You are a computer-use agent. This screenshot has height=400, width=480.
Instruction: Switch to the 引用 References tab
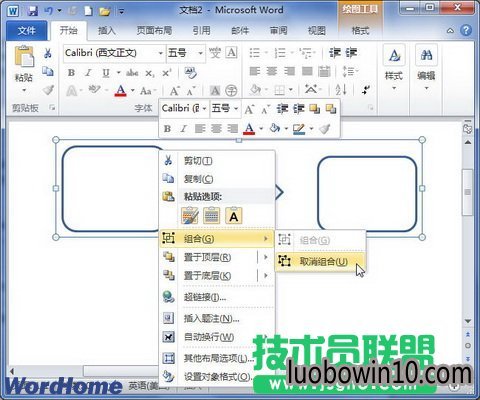coord(202,31)
